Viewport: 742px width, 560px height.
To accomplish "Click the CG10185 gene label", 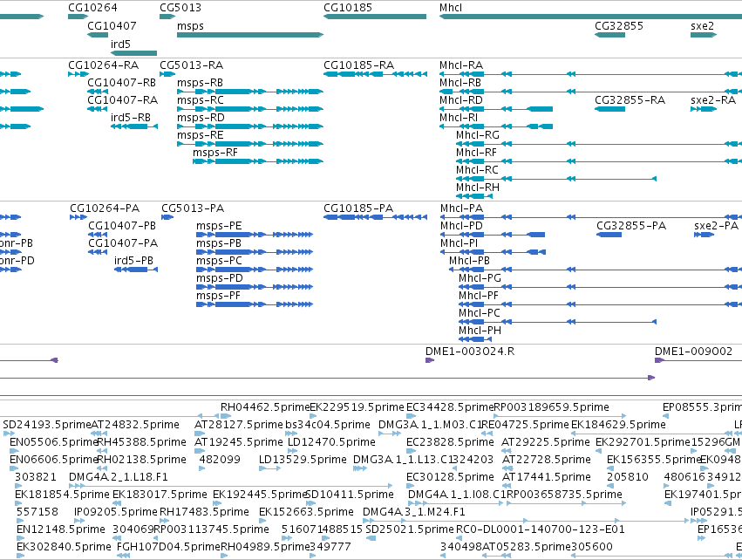I will [x=348, y=8].
